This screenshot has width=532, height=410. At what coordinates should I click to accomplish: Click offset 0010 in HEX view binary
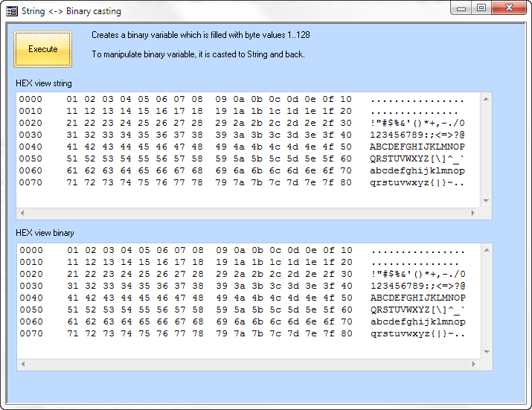[31, 262]
